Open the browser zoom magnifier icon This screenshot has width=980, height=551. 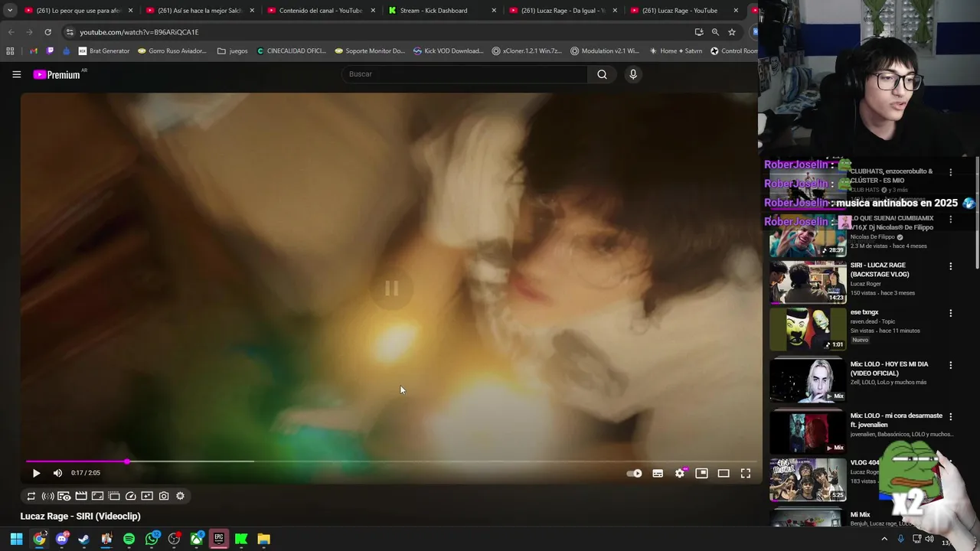pos(715,32)
